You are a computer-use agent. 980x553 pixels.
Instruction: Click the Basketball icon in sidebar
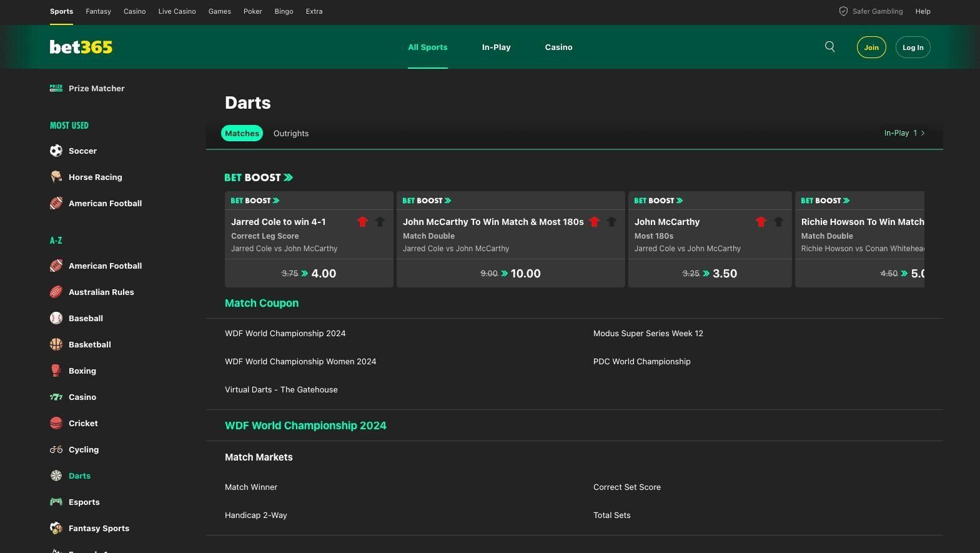tap(56, 344)
